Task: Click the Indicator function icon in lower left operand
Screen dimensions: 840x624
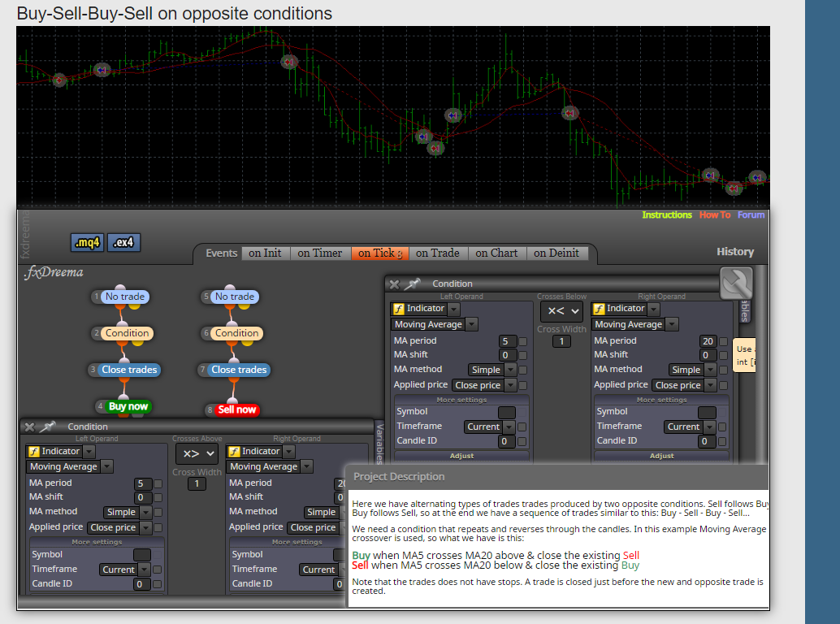Action: (34, 452)
